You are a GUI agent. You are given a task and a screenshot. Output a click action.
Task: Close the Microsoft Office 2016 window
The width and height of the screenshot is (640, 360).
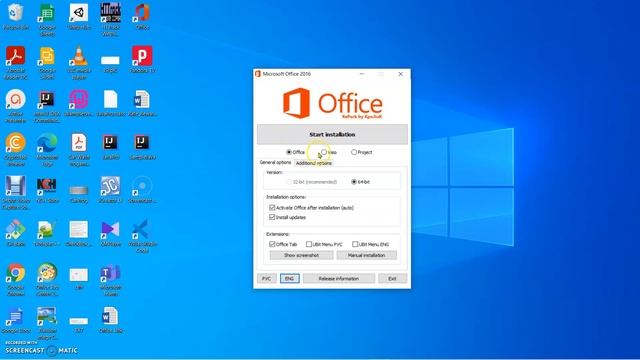400,74
